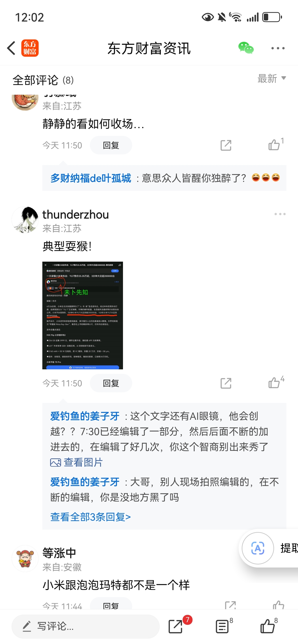Toggle the bottom bar thumbs-up icon
The height and width of the screenshot is (644, 298).
(x=268, y=626)
